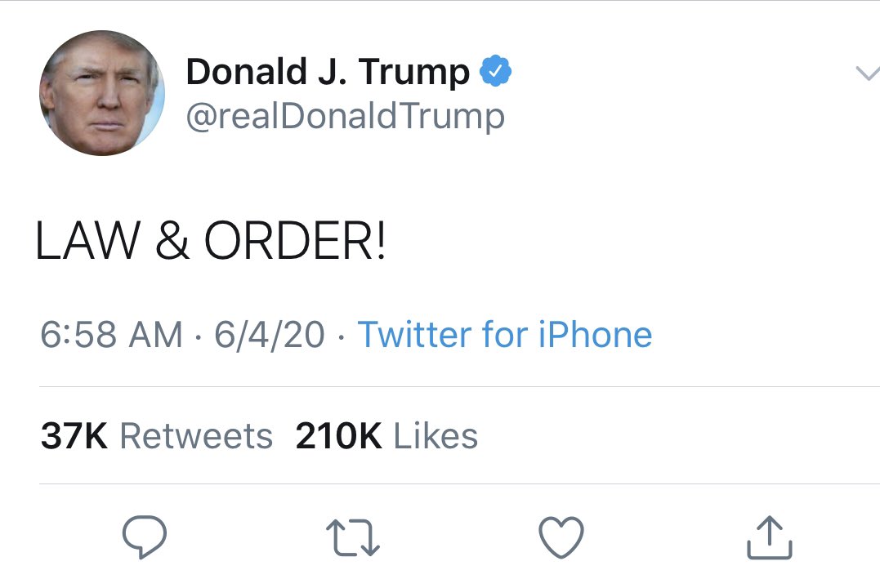The image size is (880, 588).
Task: Click the word iPhone in the source link
Action: (595, 335)
